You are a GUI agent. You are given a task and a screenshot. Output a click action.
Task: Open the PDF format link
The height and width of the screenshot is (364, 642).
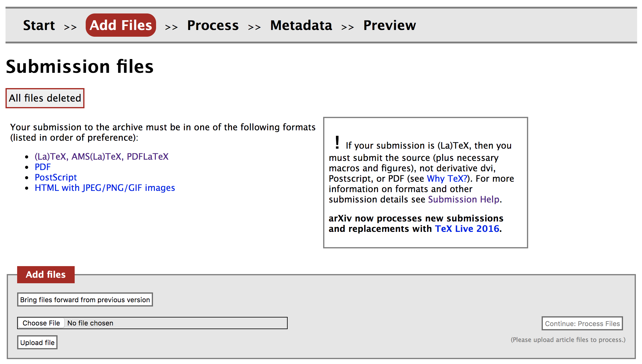pyautogui.click(x=43, y=167)
